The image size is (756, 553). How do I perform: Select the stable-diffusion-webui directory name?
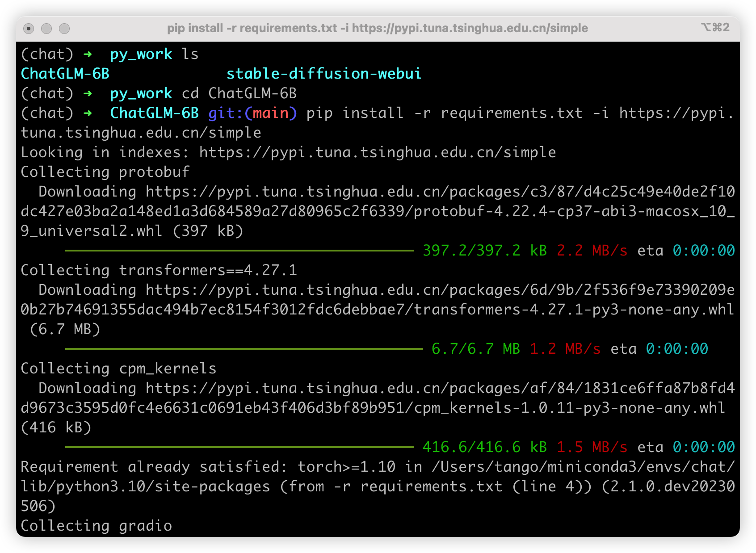pos(324,74)
